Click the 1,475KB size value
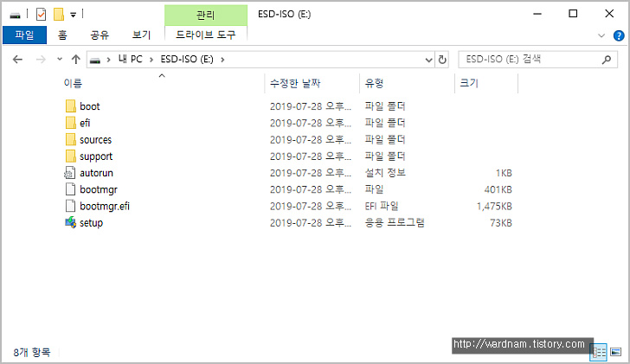Viewport: 630px width, 364px height. [x=494, y=207]
